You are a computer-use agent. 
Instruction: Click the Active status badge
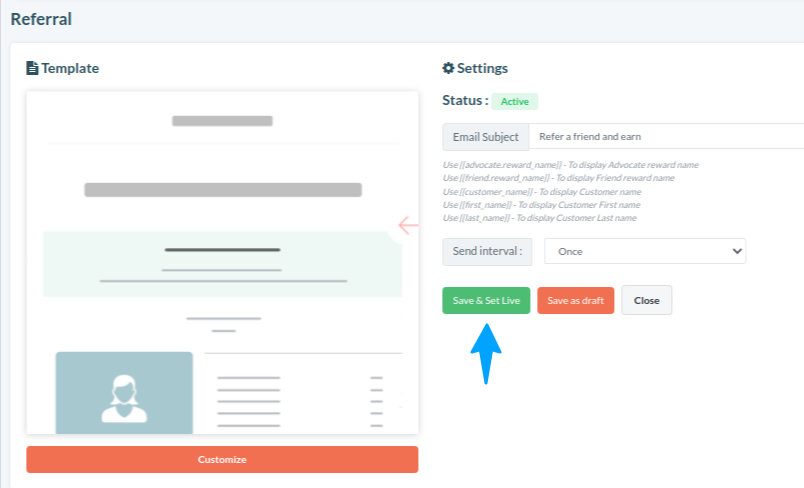tap(515, 101)
